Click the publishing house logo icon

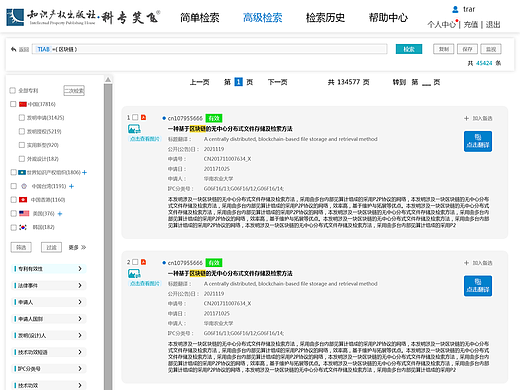click(15, 17)
